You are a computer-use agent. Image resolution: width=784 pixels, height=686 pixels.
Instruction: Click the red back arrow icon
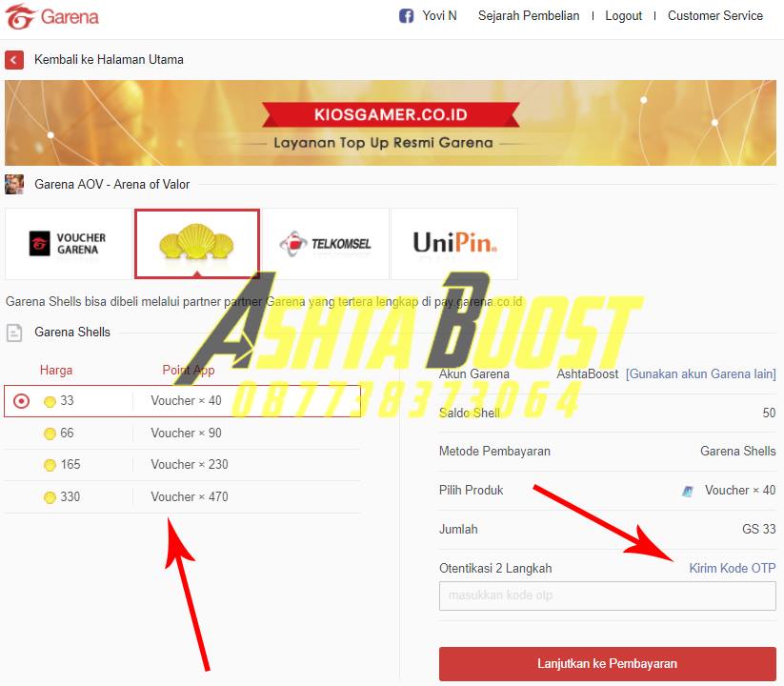click(x=14, y=60)
